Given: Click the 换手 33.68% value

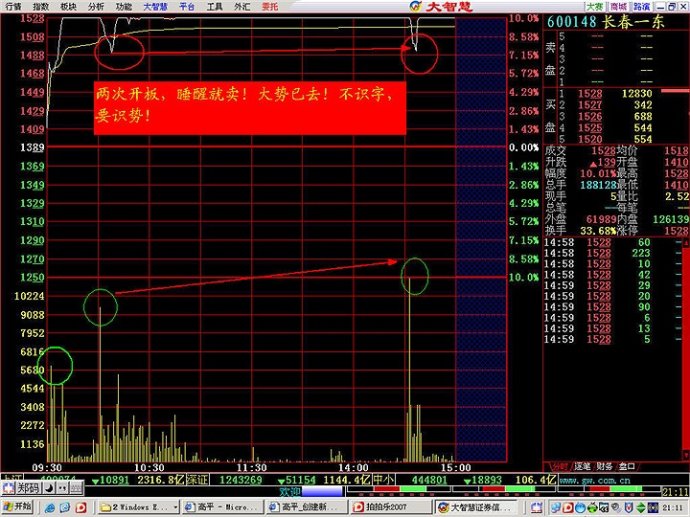Looking at the screenshot, I should pos(598,231).
